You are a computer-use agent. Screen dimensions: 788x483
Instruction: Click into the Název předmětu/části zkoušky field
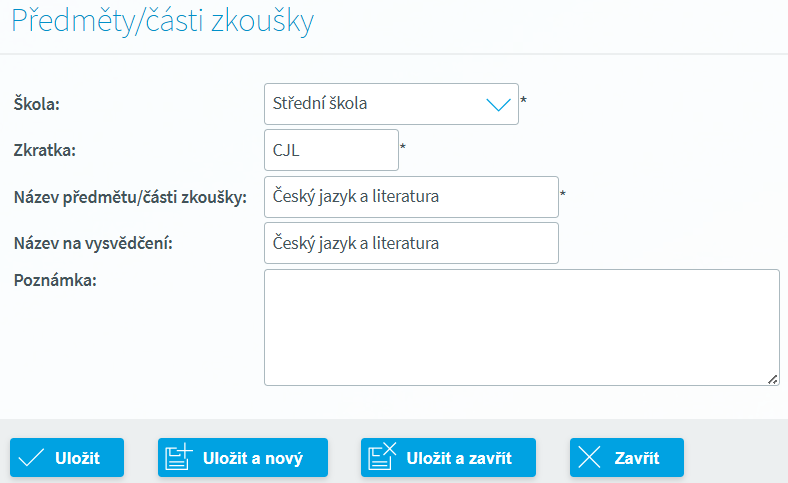point(411,197)
